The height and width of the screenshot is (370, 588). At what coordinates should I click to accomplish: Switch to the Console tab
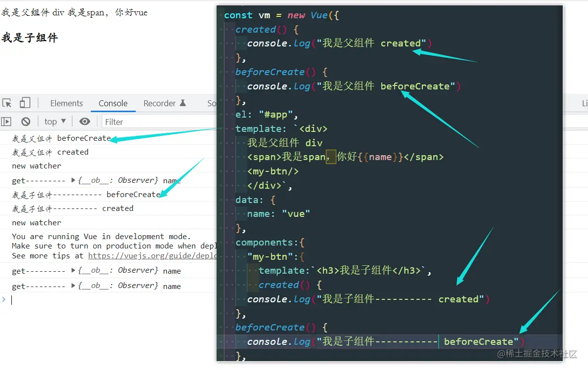113,103
